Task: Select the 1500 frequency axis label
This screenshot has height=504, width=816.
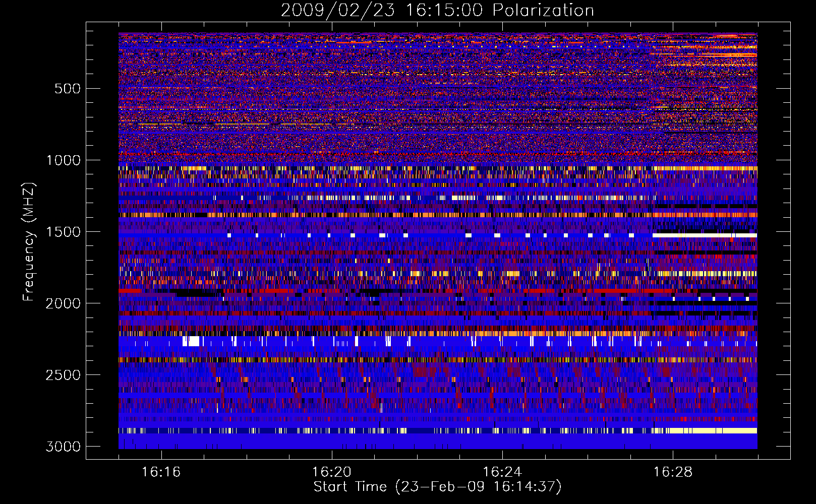Action: 64,232
